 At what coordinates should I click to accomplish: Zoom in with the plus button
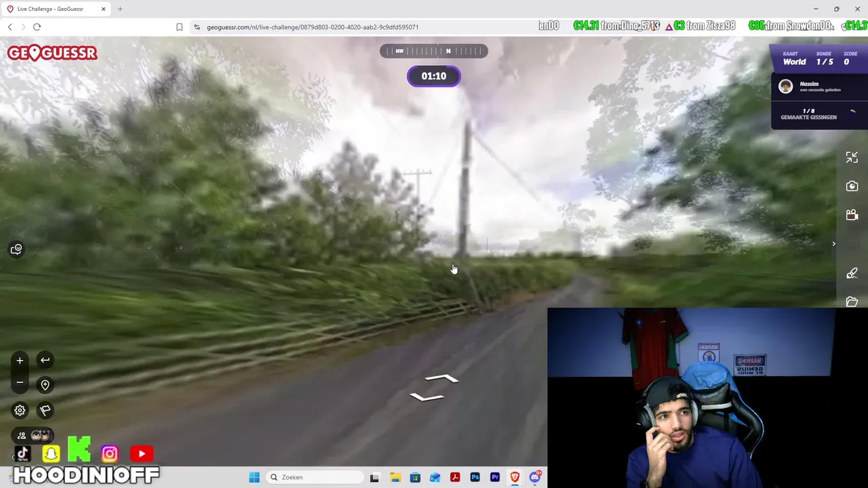[x=20, y=361]
